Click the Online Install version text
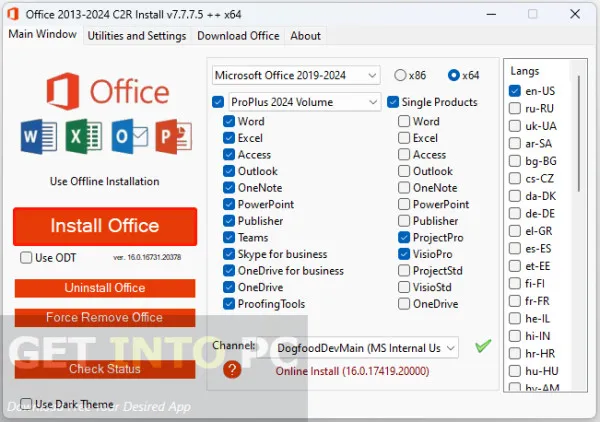 pos(352,371)
